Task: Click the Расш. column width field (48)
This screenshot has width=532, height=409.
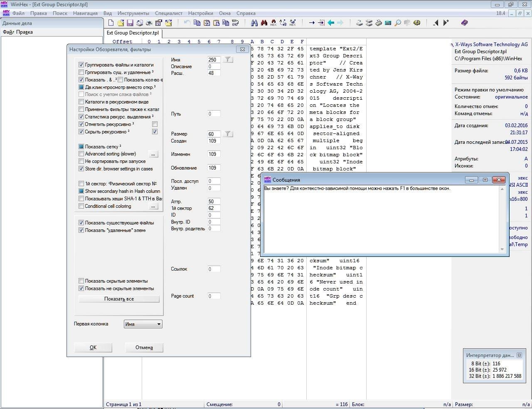Action: click(214, 73)
